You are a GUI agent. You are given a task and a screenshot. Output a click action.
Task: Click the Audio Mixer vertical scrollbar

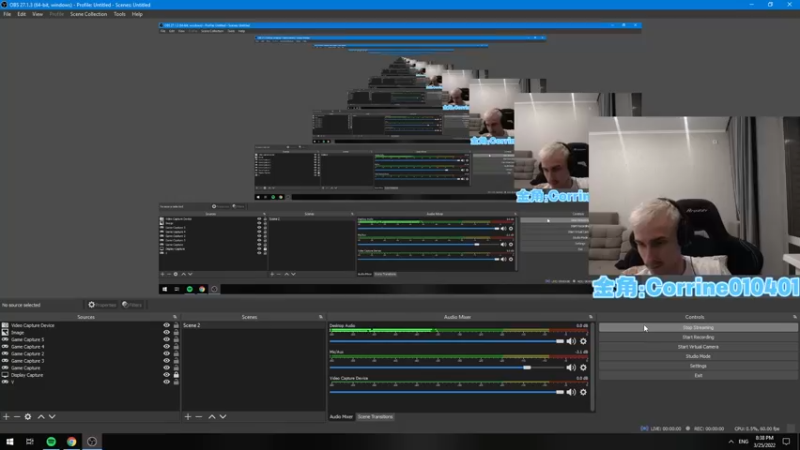(592, 366)
